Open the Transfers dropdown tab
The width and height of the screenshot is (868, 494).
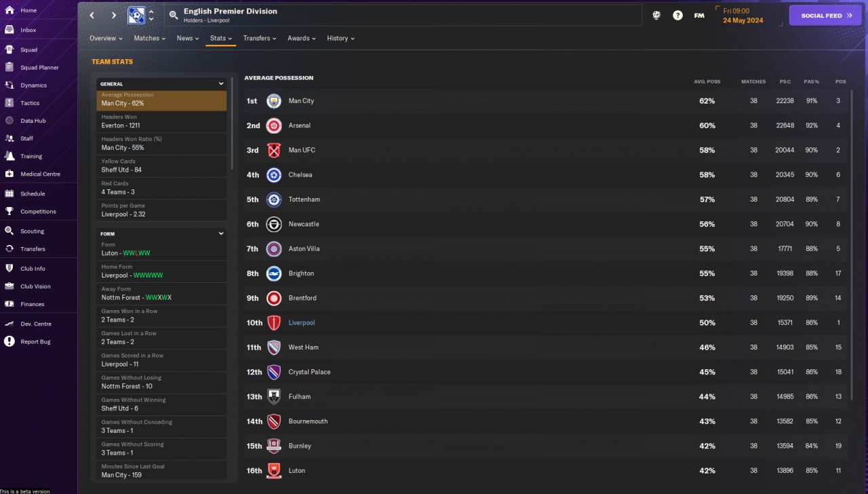coord(260,39)
